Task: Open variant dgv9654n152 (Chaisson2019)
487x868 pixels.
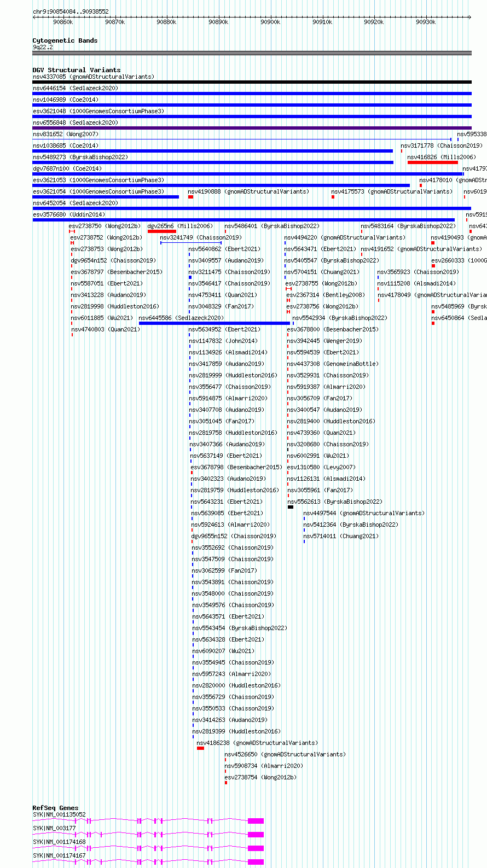Action: [x=113, y=260]
